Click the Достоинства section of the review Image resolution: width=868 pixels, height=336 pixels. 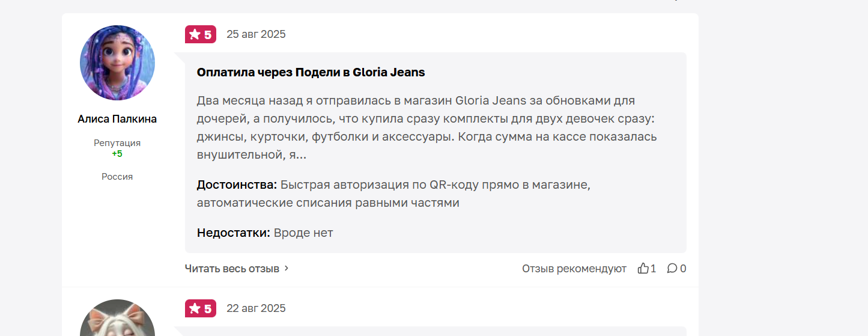click(393, 194)
